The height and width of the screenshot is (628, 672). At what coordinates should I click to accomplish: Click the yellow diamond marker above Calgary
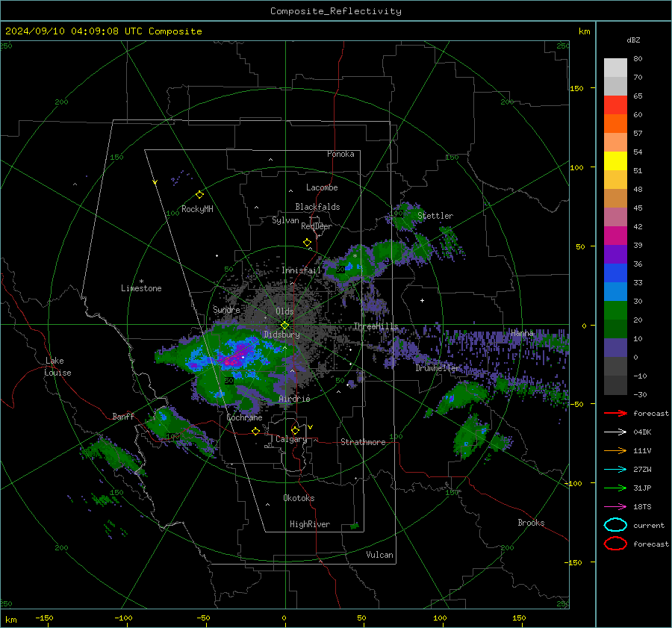click(x=295, y=430)
